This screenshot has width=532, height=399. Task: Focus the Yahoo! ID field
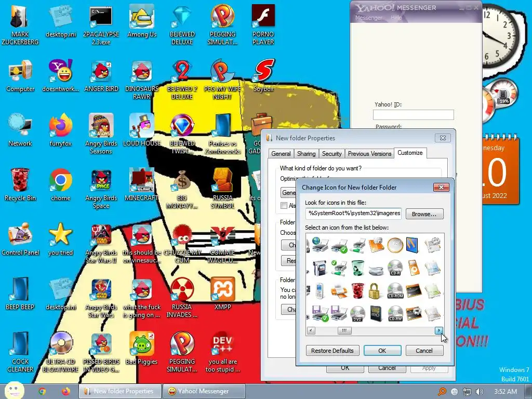[413, 115]
